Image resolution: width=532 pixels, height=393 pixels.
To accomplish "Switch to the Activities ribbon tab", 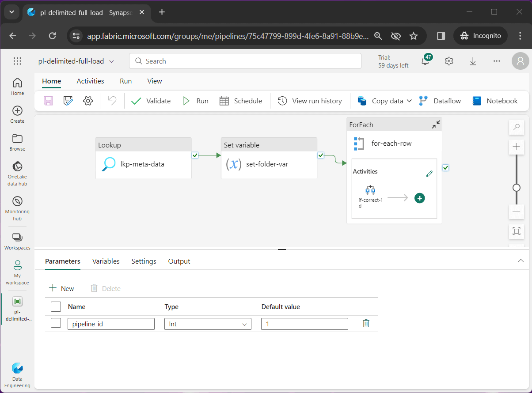I will pos(90,81).
